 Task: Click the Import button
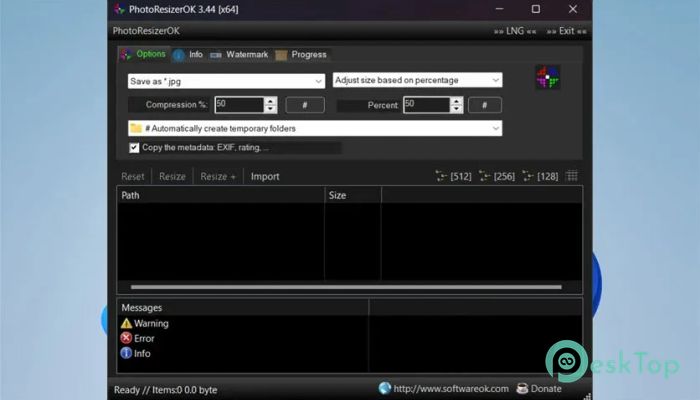(265, 177)
